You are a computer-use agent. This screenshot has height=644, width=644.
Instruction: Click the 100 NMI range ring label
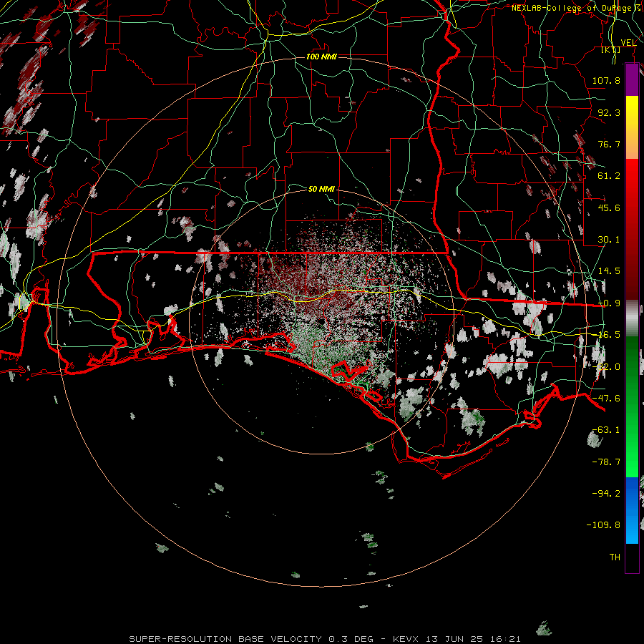[321, 57]
